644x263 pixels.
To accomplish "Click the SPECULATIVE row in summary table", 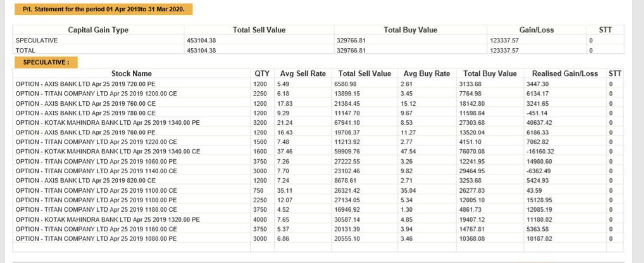I will click(37, 40).
